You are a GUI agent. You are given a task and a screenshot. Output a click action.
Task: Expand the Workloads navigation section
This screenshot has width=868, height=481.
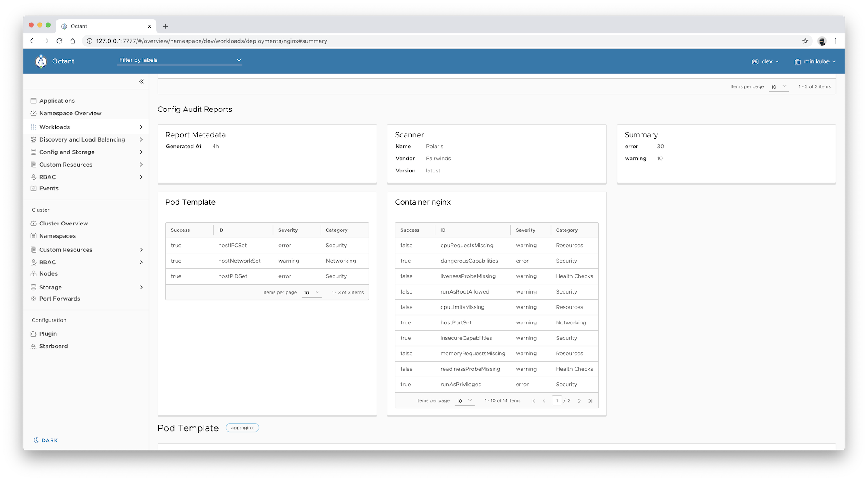tap(141, 127)
